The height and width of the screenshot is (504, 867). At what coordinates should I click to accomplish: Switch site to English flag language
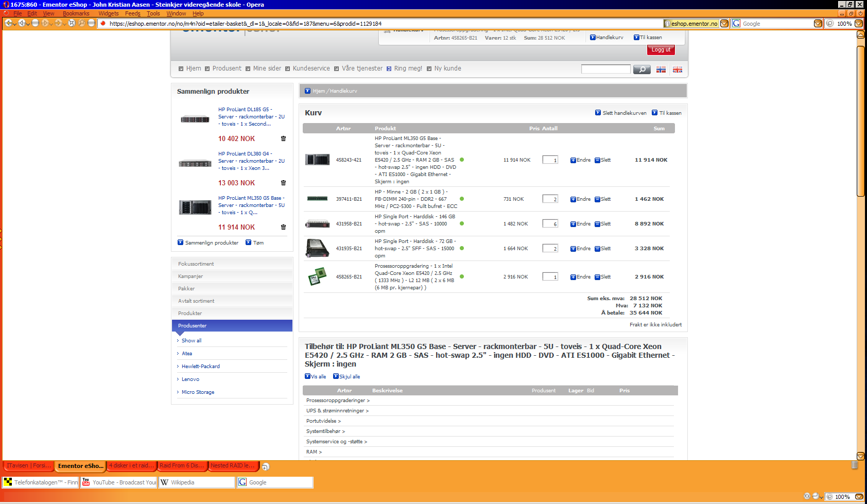click(x=678, y=69)
